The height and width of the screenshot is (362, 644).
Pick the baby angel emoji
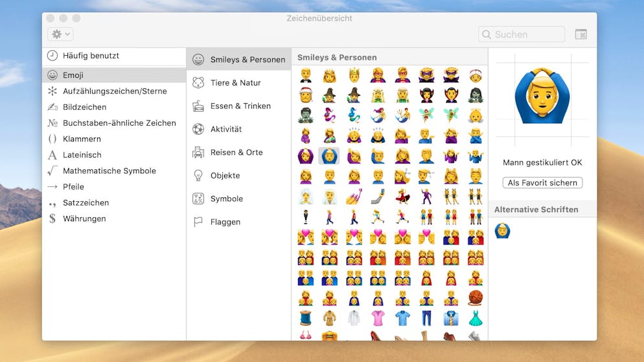(x=475, y=115)
